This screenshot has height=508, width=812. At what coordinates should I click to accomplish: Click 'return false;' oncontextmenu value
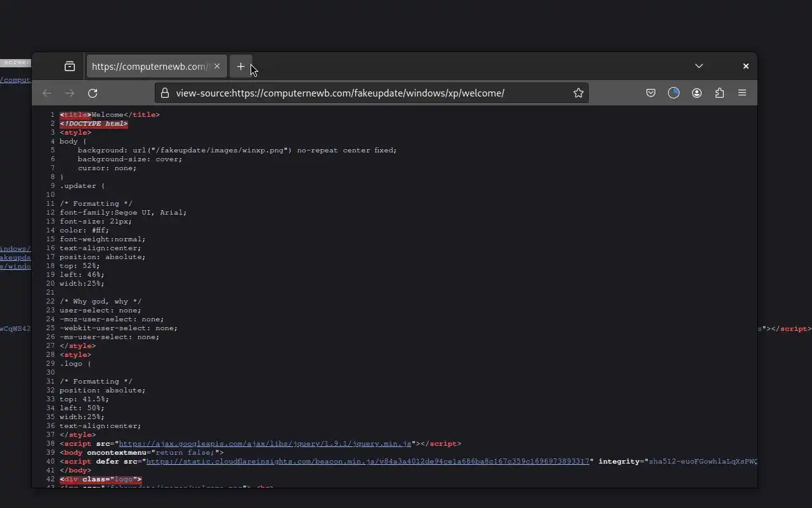tap(185, 453)
